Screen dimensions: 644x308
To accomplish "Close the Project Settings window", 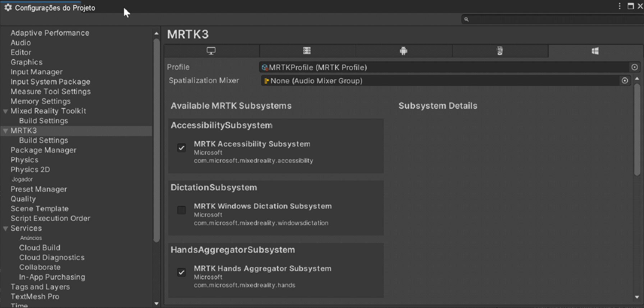I will click(640, 6).
